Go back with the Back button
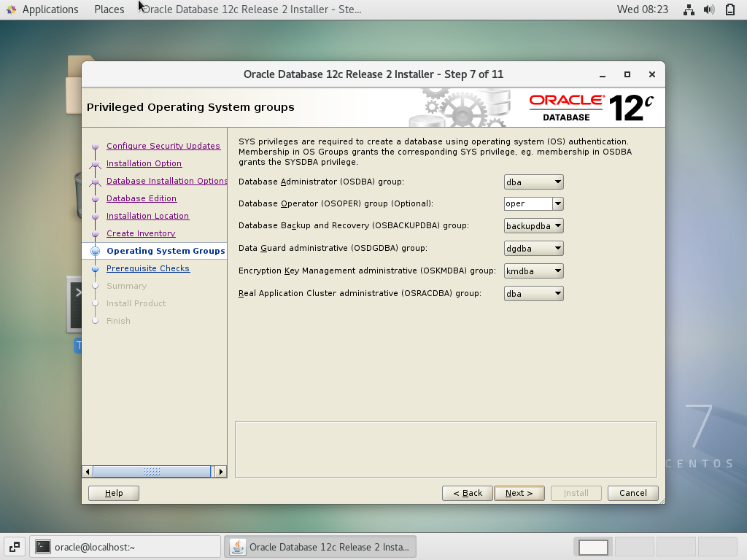Viewport: 747px width, 560px height. click(468, 493)
